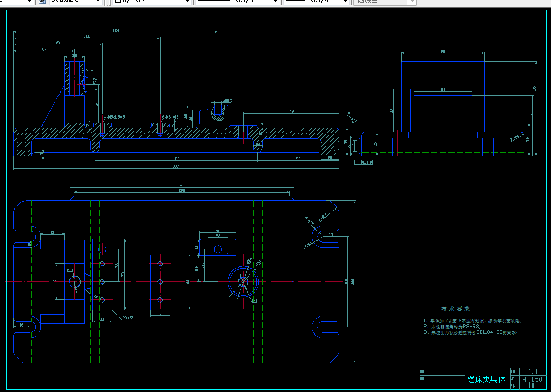
Task: Select the 4-R10 corner radius label
Action: pyautogui.click(x=323, y=218)
